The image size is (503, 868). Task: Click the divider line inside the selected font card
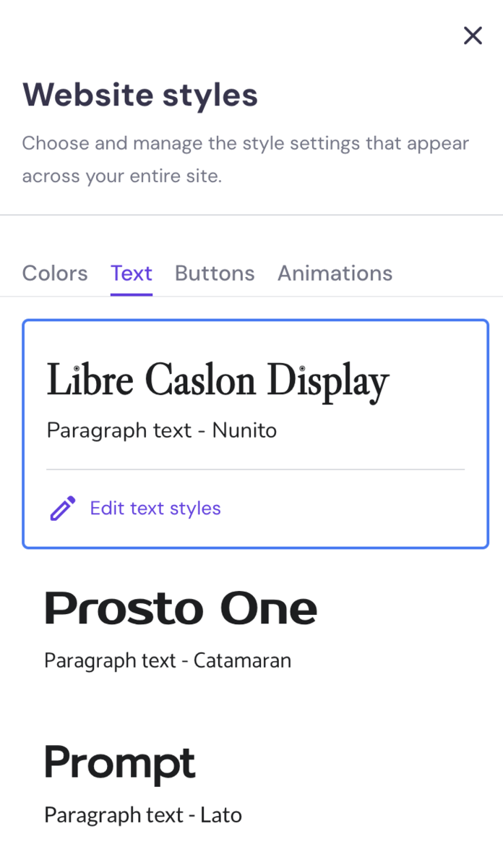coord(255,469)
